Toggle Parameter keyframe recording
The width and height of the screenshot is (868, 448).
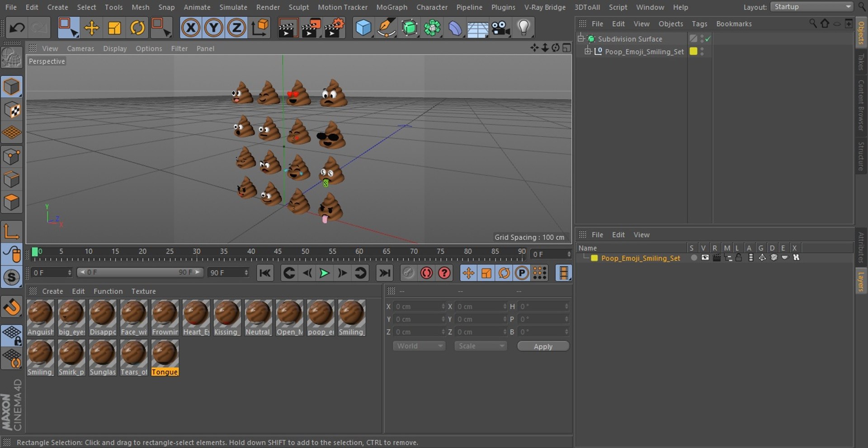[522, 273]
